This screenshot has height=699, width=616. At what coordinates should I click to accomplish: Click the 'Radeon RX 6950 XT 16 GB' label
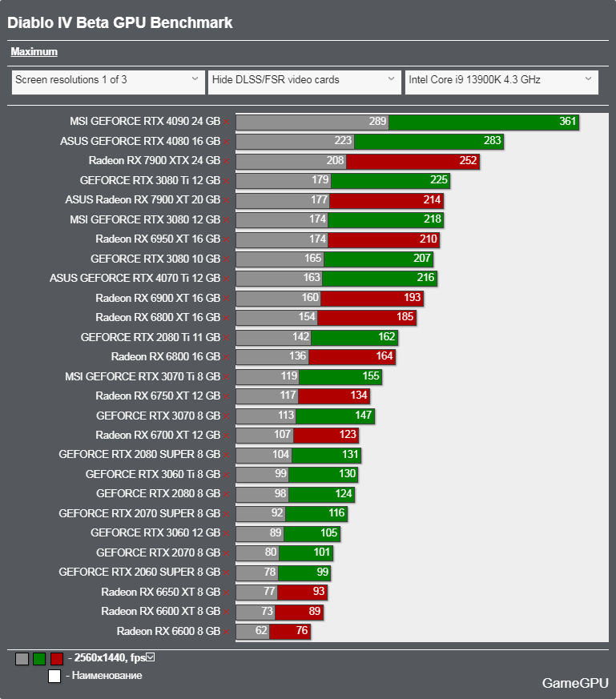click(x=158, y=239)
